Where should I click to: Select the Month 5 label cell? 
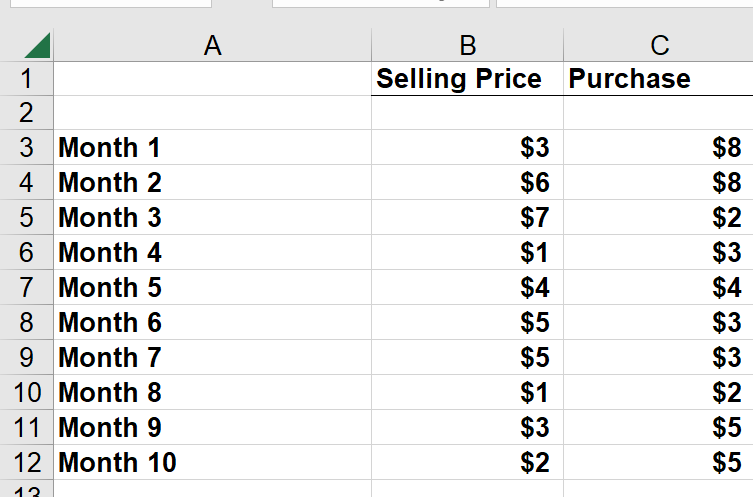(212, 287)
